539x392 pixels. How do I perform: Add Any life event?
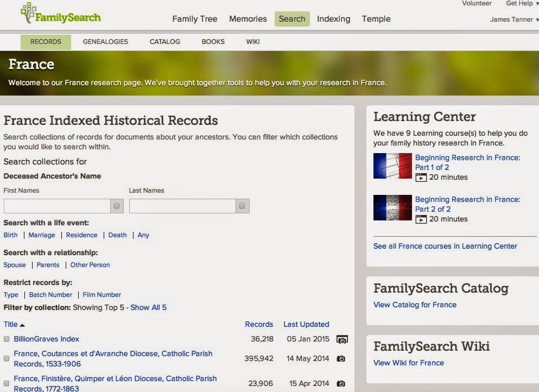pos(143,235)
